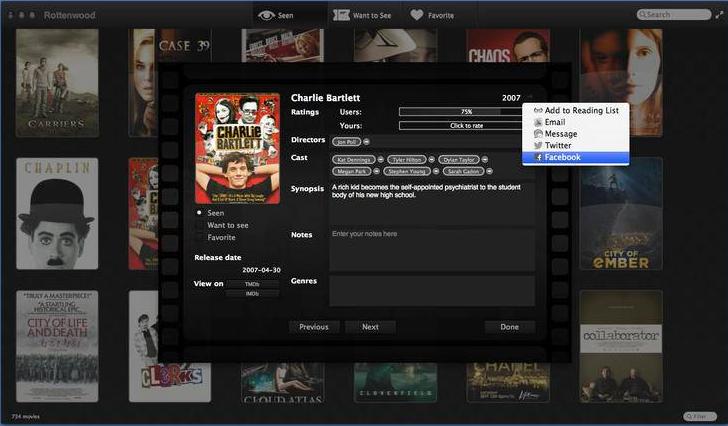728x426 pixels.
Task: Choose Email from the share menu
Action: [576, 122]
